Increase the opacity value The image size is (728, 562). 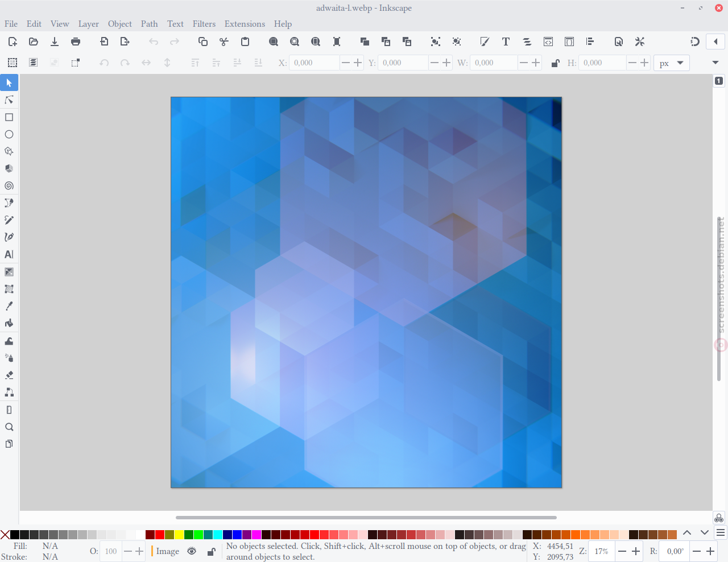coord(139,551)
